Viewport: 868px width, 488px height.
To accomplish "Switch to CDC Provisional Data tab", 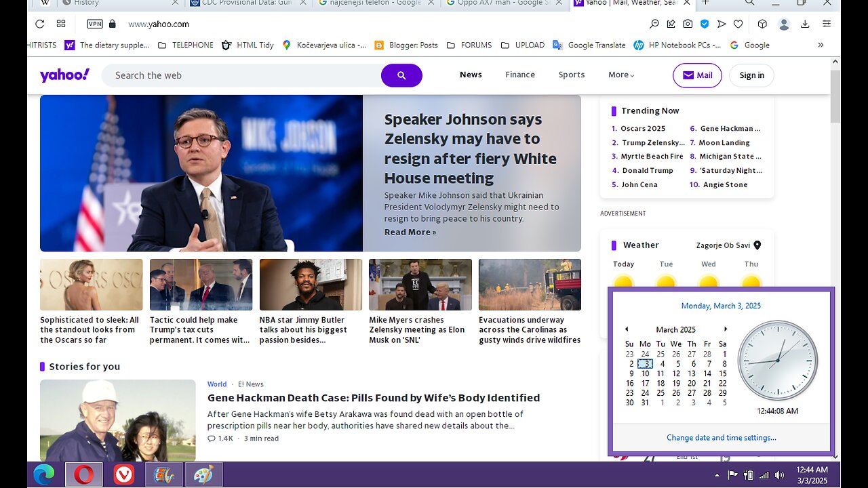I will click(248, 3).
